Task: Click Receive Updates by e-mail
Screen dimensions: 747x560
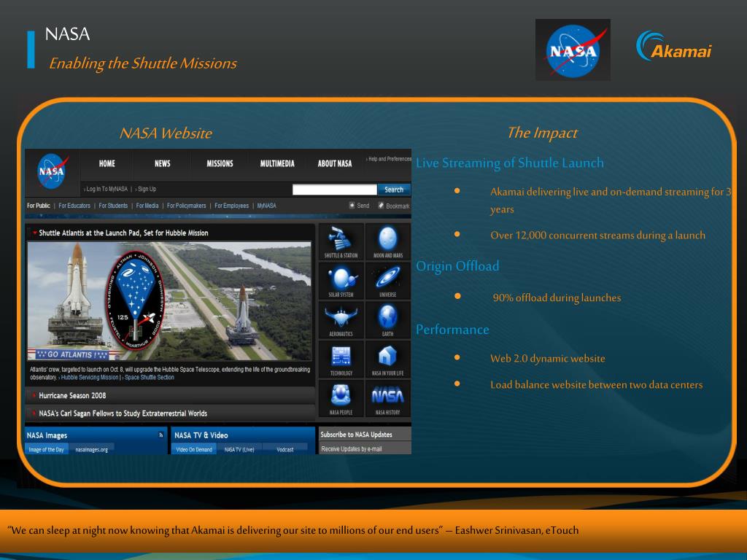Action: pos(352,448)
